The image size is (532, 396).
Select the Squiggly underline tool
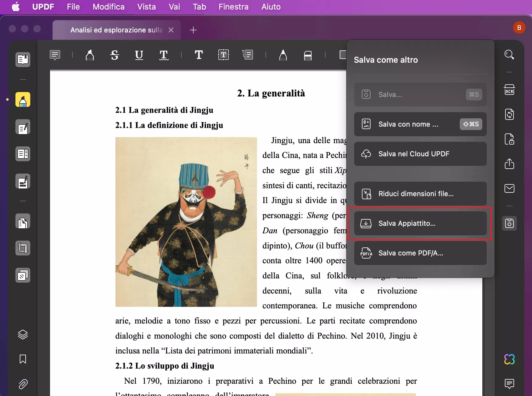pos(164,55)
